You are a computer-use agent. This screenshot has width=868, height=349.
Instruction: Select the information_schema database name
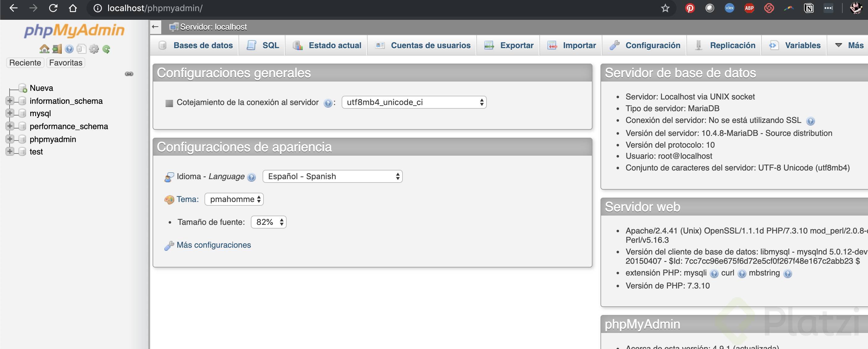pos(66,101)
